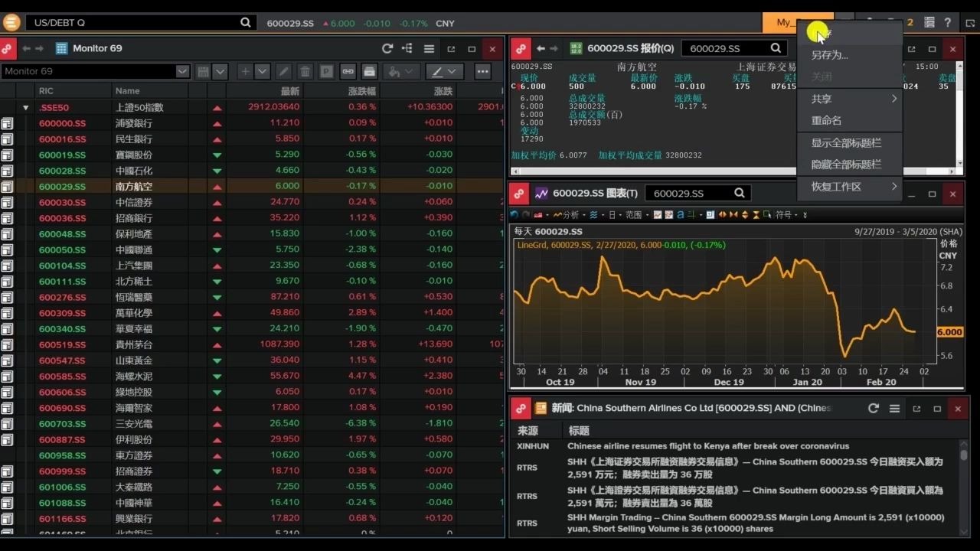This screenshot has width=980, height=551.
Task: Open Kenya flight resumes news headline
Action: (708, 446)
